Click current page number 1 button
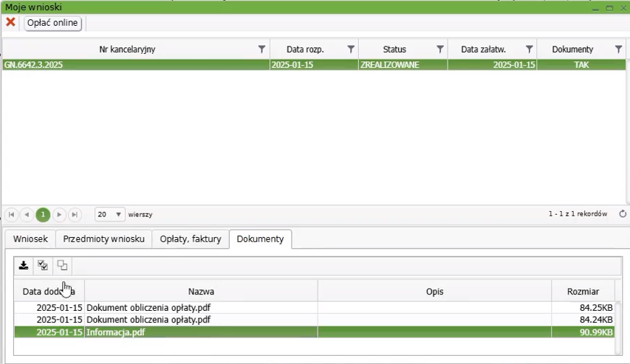630x364 pixels. tap(43, 215)
